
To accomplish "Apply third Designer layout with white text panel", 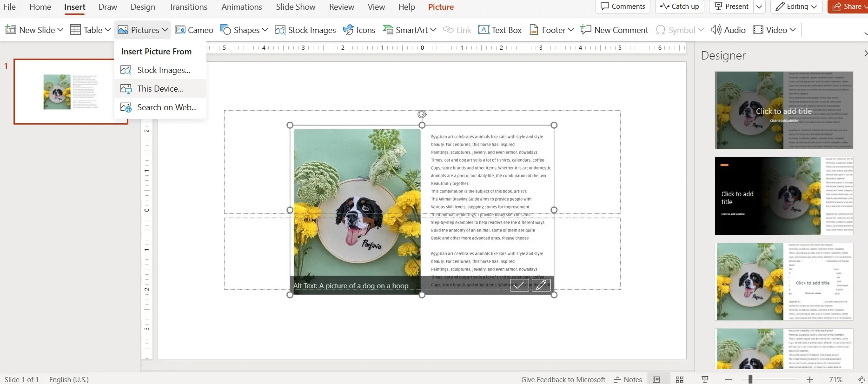I will pyautogui.click(x=784, y=282).
